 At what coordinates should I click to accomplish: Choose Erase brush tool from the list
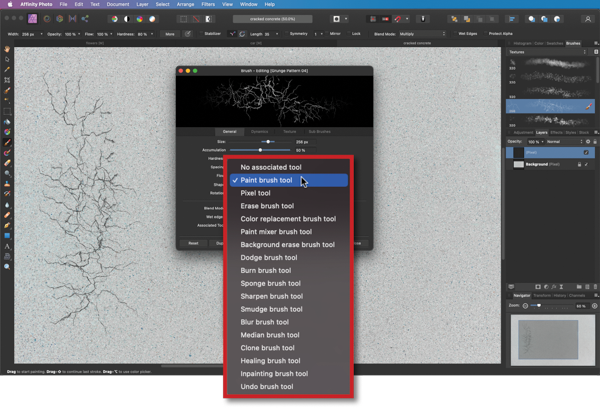point(289,206)
